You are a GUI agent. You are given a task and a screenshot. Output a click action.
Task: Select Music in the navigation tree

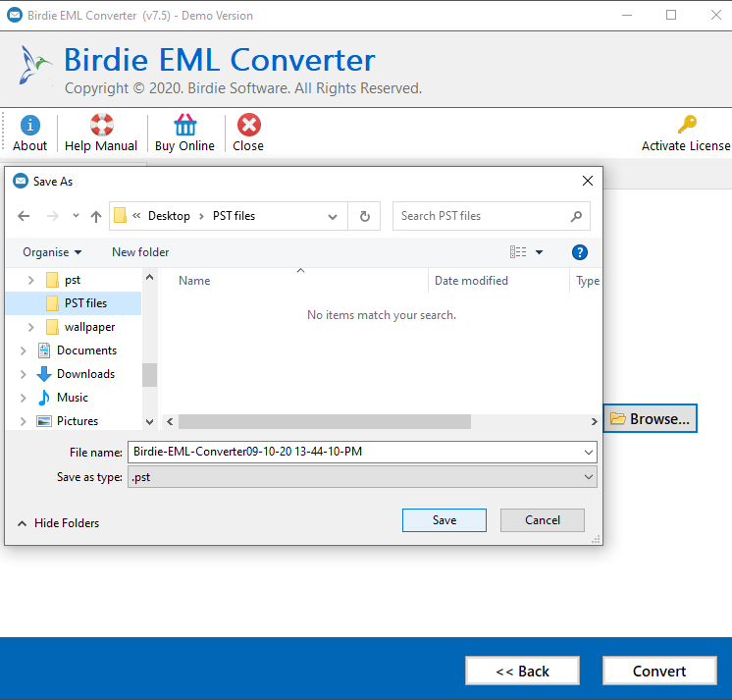coord(63,398)
